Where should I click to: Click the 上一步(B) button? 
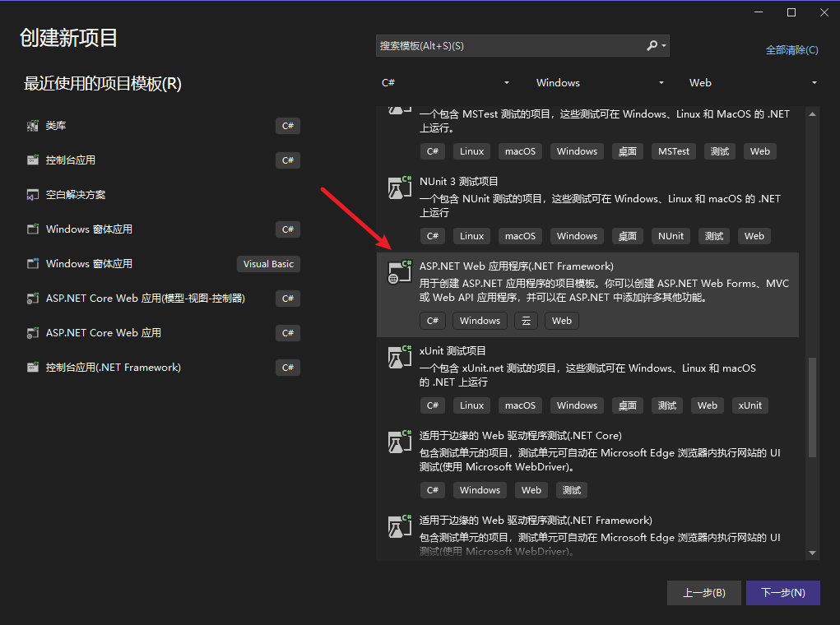click(704, 593)
